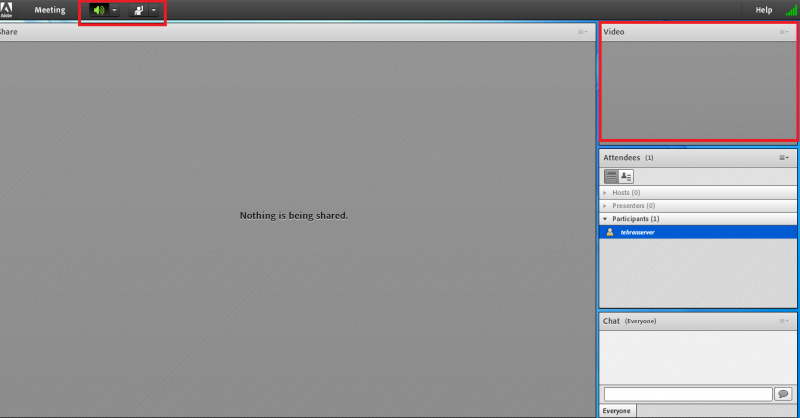Click the chat message input field
Viewport: 800px width, 418px height.
tap(688, 394)
